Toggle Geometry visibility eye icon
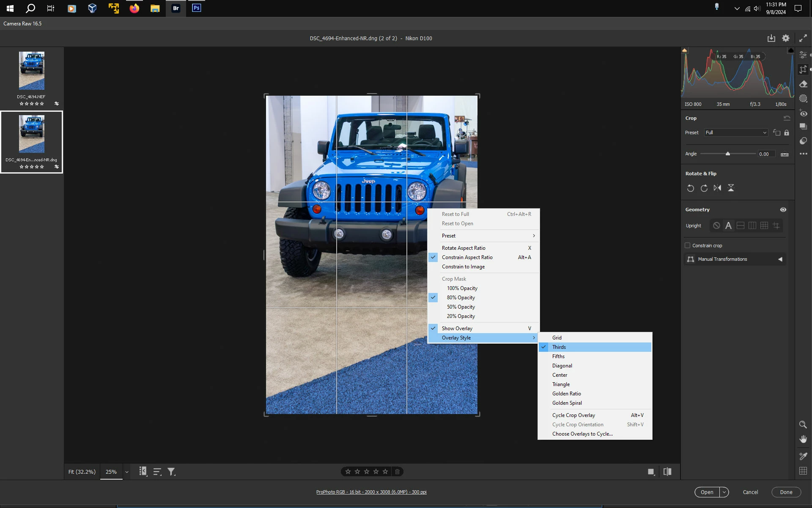 click(783, 210)
